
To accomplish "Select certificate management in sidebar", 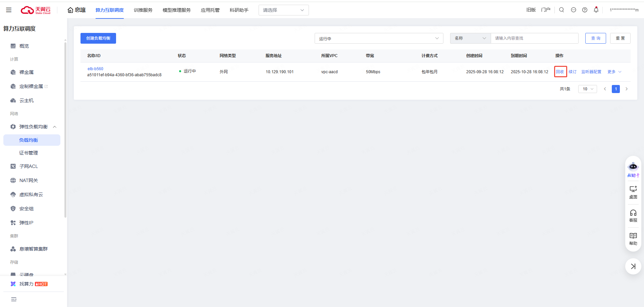I will 29,153.
